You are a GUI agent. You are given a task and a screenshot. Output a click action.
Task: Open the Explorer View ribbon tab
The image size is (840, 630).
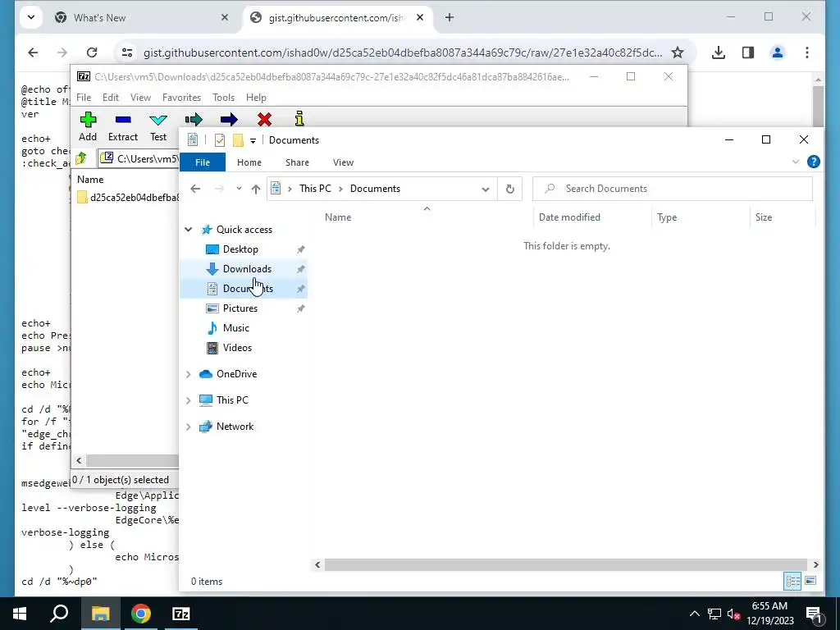[343, 162]
